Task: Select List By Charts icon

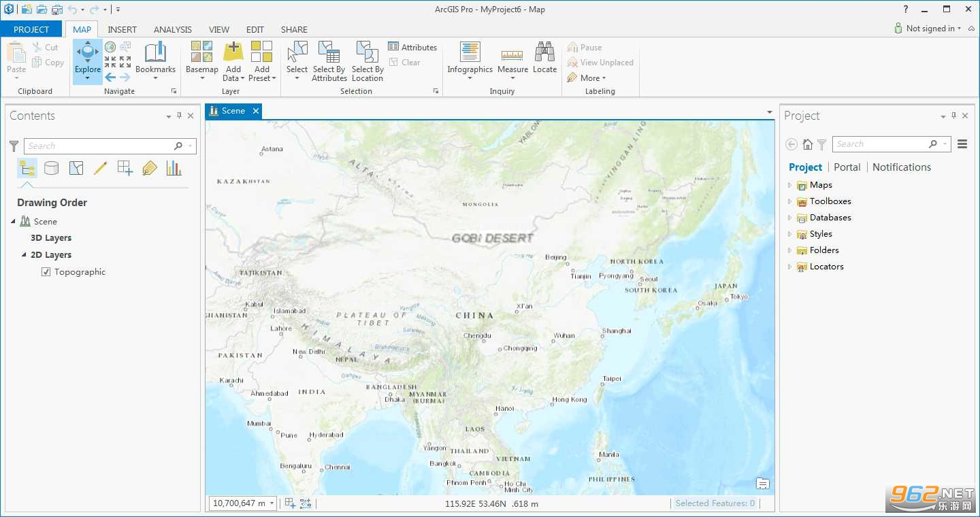Action: point(174,168)
